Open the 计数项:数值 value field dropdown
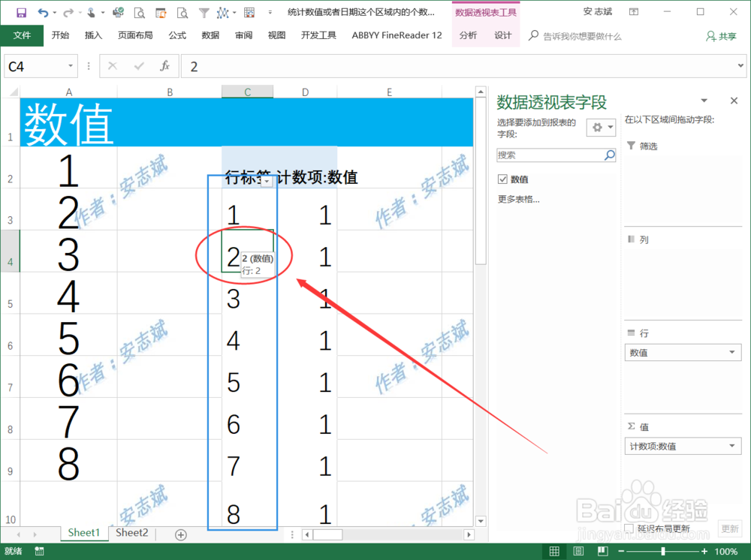The width and height of the screenshot is (751, 560). [731, 446]
